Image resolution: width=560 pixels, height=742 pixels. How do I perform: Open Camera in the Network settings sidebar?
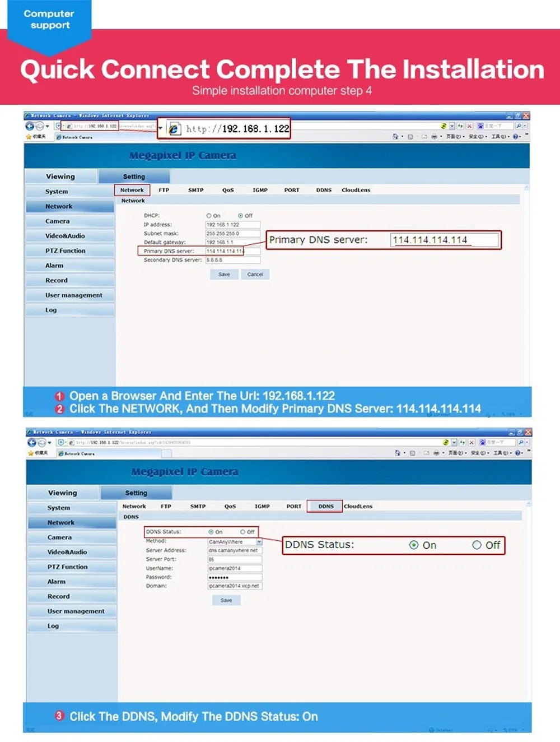click(x=69, y=221)
